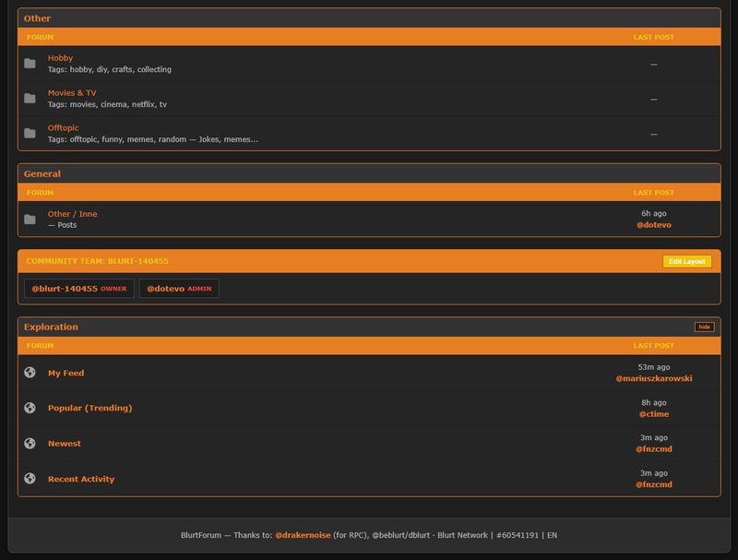Image resolution: width=738 pixels, height=560 pixels.
Task: Click LAST POST column header in Exploration section
Action: 654,346
